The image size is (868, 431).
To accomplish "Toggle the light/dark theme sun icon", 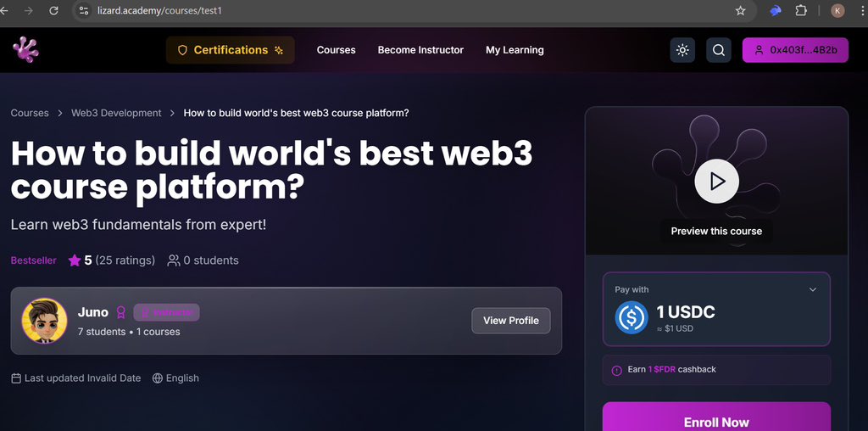I will pyautogui.click(x=682, y=50).
